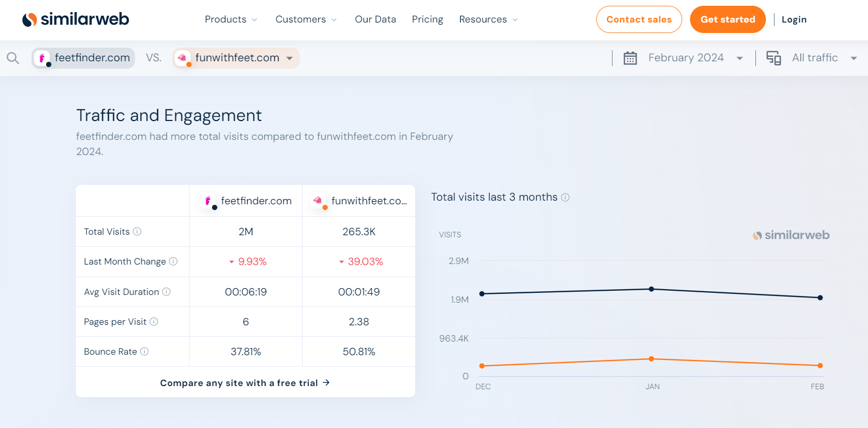The height and width of the screenshot is (428, 868).
Task: Click feetfinder.com February data point
Action: [820, 298]
